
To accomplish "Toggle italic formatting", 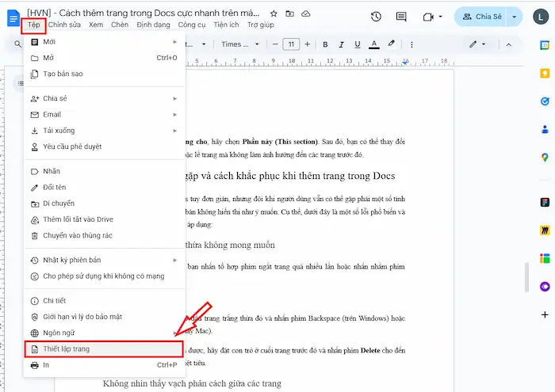I will 340,44.
